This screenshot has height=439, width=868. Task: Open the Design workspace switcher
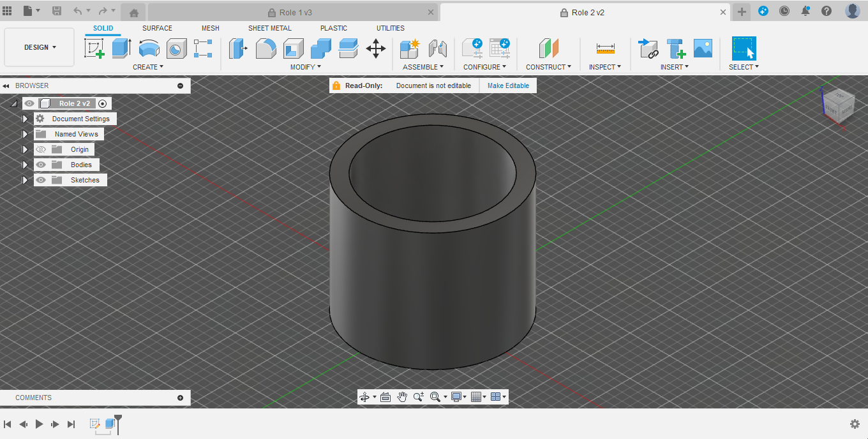(38, 47)
